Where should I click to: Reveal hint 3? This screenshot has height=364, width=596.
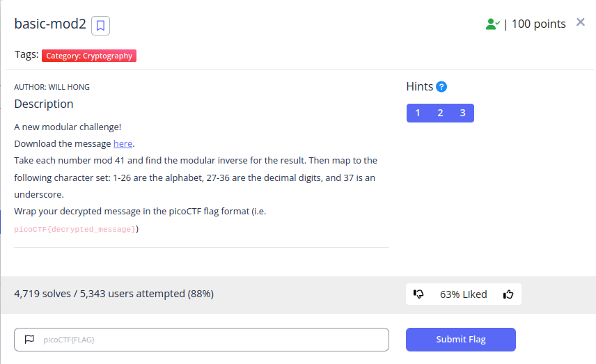pos(462,113)
